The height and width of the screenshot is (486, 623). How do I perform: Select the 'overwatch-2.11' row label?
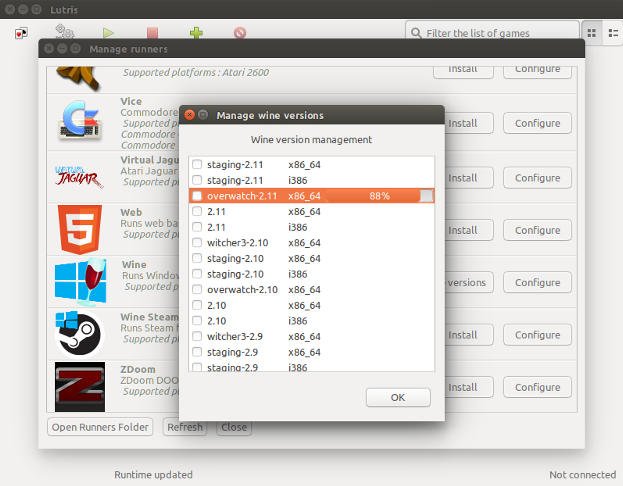point(242,196)
